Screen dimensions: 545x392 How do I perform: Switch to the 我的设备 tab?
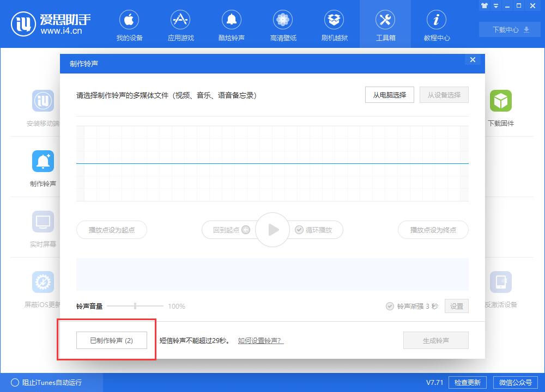(x=129, y=19)
